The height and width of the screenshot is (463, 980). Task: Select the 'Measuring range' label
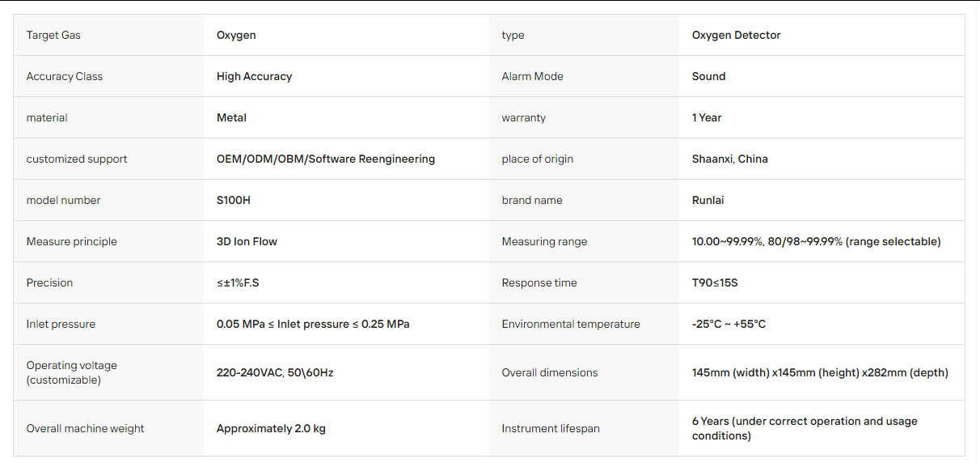click(544, 241)
